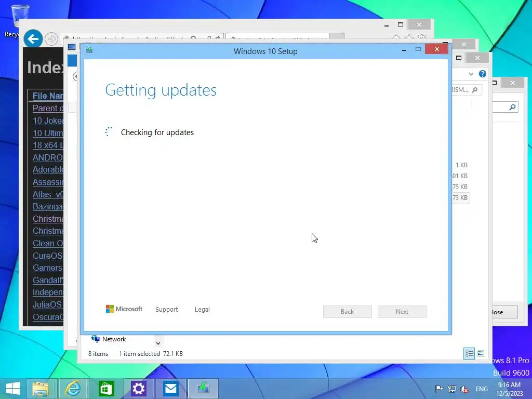Open the 'JuliaOS' link in IE

click(x=48, y=304)
